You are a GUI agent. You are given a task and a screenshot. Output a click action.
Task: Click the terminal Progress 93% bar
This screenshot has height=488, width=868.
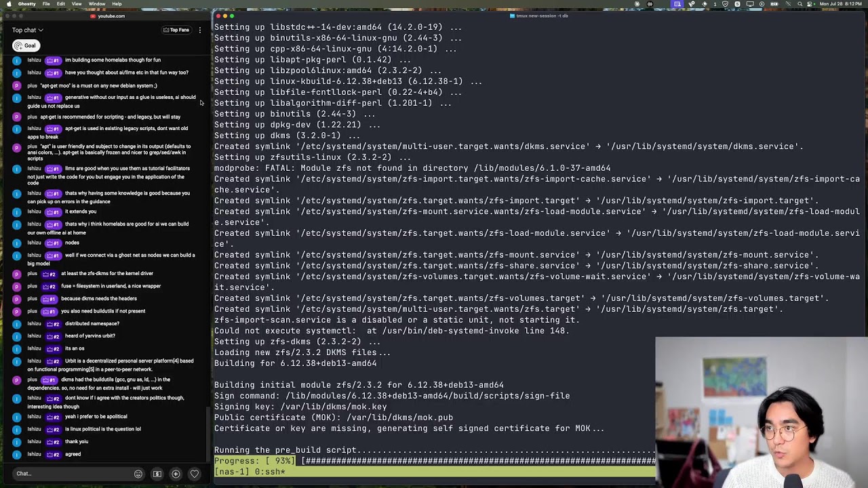[435, 461]
